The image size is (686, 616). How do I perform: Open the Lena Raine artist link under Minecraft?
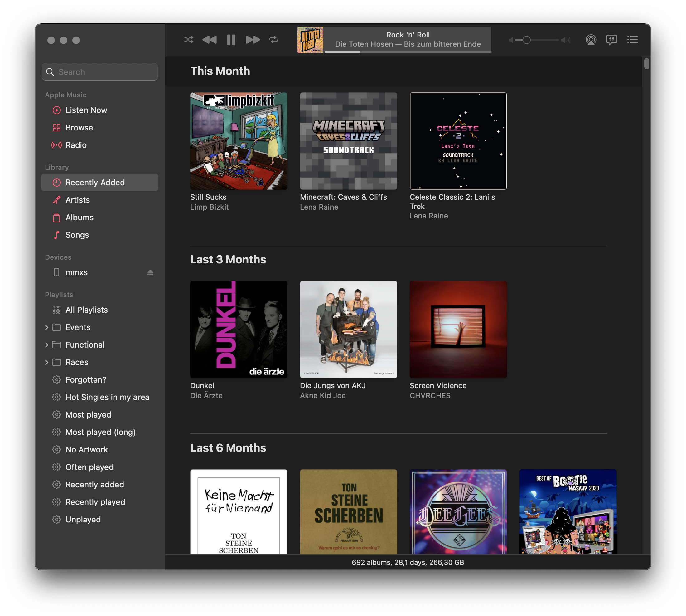[x=319, y=207]
